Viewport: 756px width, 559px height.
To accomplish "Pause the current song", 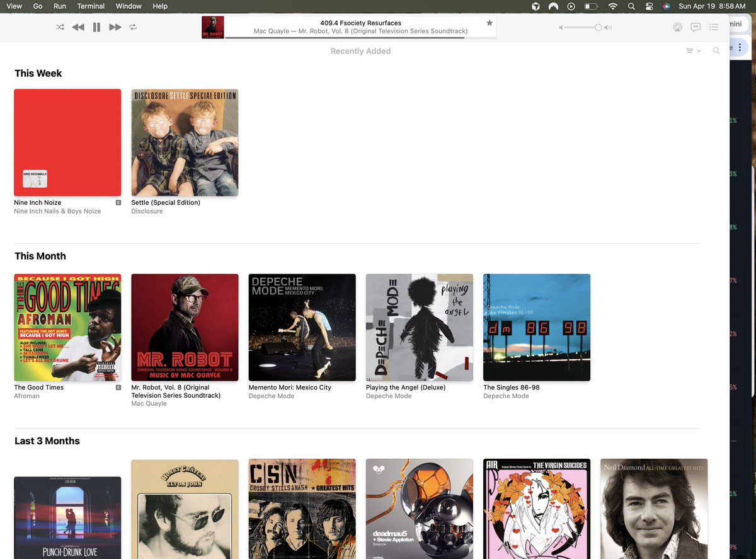I will coord(96,27).
